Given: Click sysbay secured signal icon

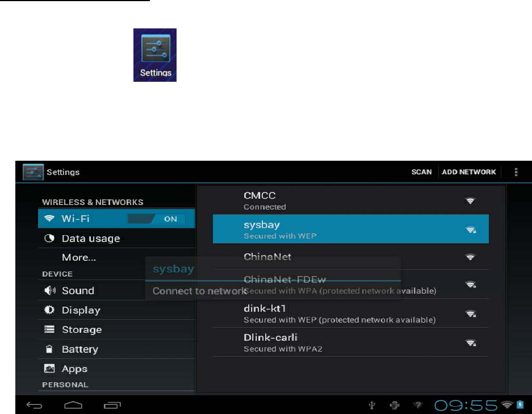Looking at the screenshot, I should pos(471,230).
